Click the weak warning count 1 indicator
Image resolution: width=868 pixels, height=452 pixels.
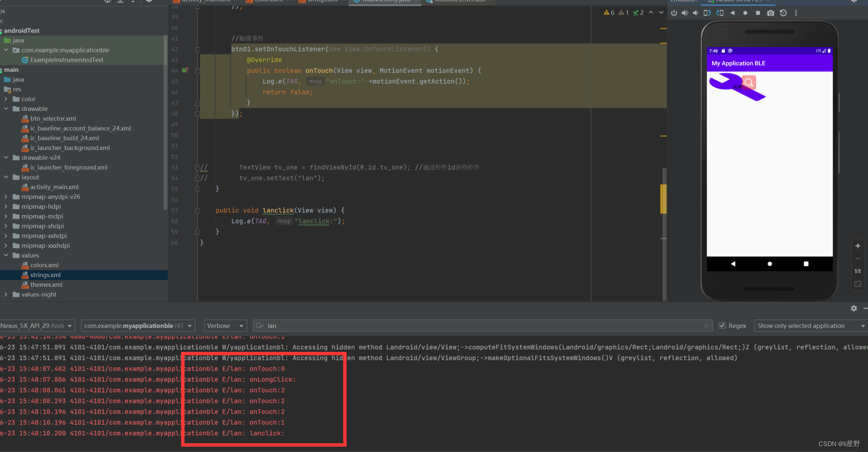click(x=623, y=13)
